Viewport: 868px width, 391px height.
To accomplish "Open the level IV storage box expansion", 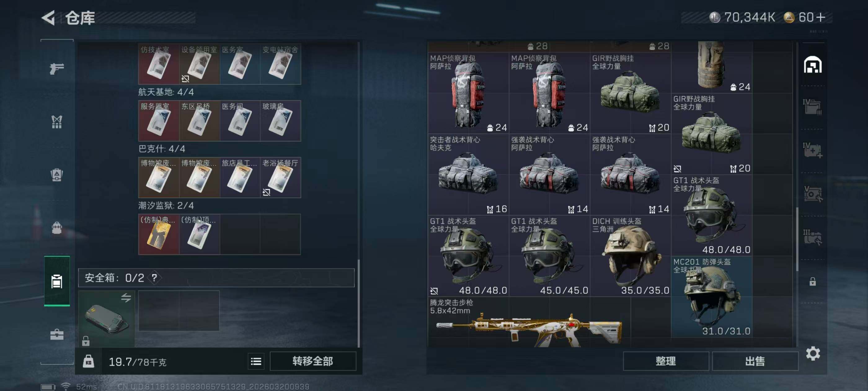I will pyautogui.click(x=813, y=107).
